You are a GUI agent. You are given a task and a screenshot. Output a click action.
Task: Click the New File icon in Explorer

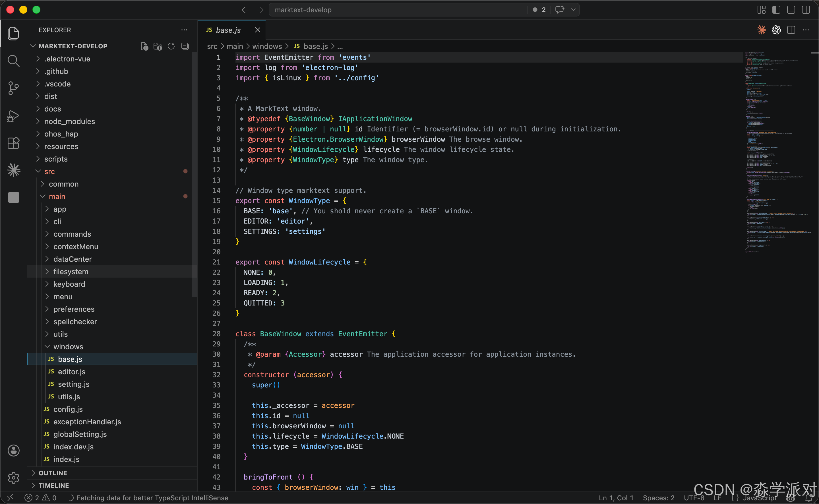[x=144, y=46]
